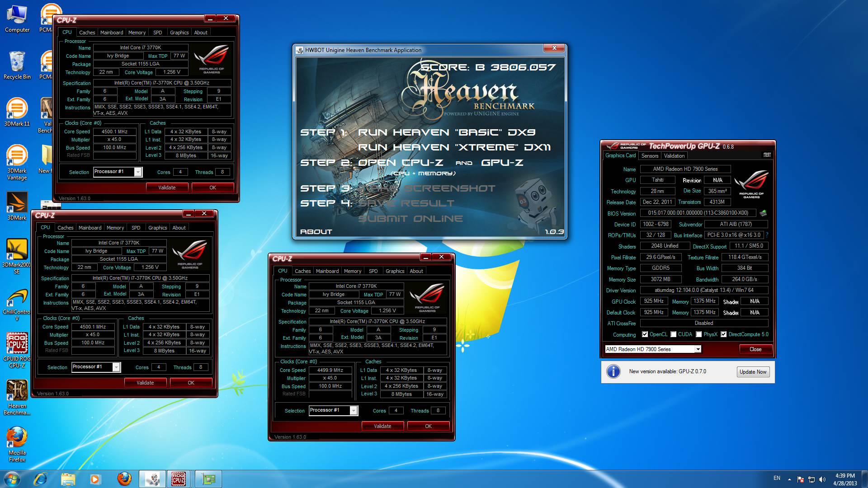The width and height of the screenshot is (868, 488).
Task: Open Graphics tab in CPU-Z showing 4499.9 MHz
Action: click(x=395, y=271)
